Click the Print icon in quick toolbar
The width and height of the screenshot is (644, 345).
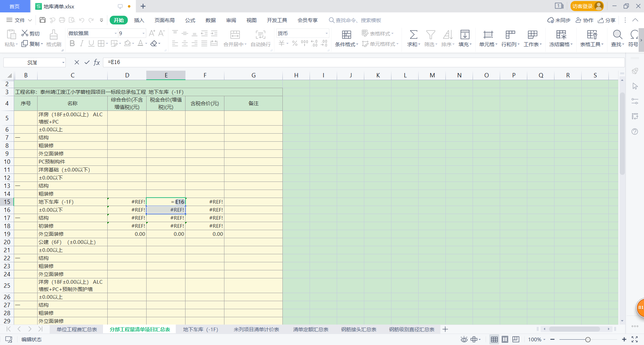coord(62,20)
